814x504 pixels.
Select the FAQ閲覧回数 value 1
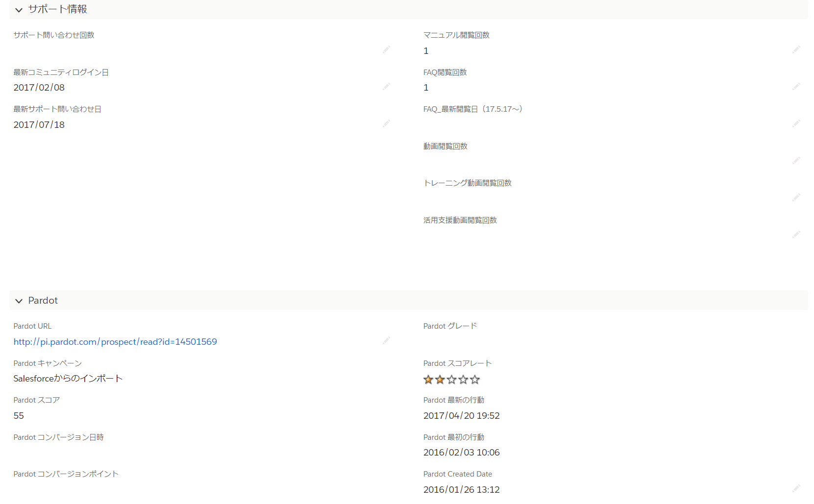tap(426, 88)
